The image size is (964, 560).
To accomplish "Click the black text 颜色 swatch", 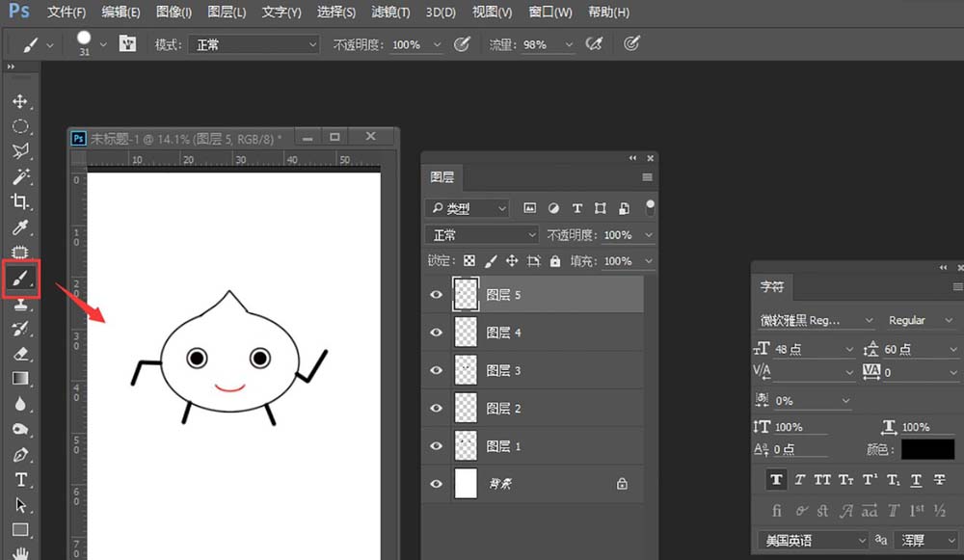I will pos(927,449).
